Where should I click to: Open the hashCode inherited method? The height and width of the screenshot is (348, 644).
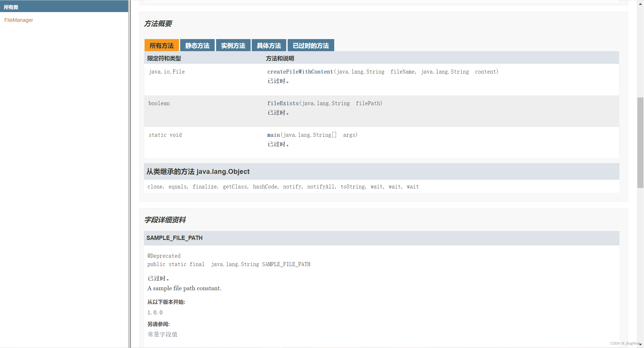tap(265, 187)
